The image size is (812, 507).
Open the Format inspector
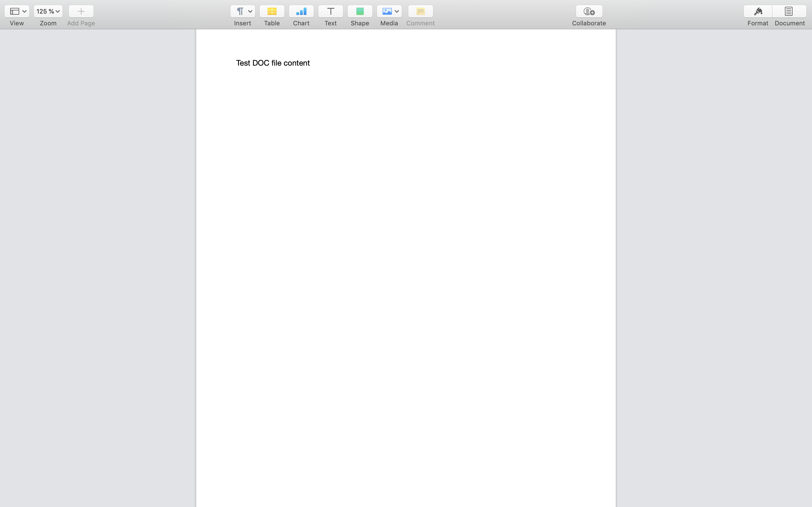click(x=758, y=11)
